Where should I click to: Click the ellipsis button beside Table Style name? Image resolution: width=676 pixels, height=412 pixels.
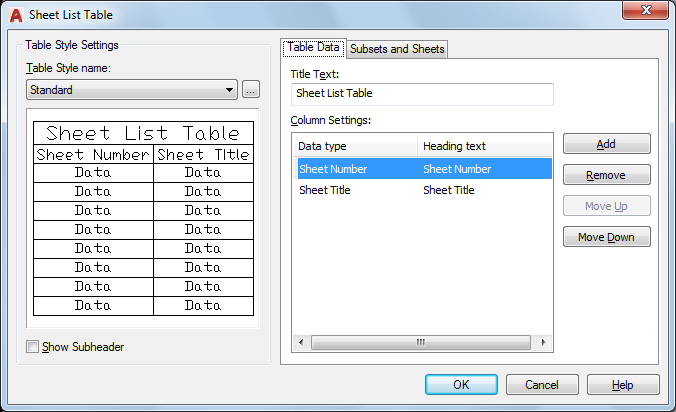(251, 90)
